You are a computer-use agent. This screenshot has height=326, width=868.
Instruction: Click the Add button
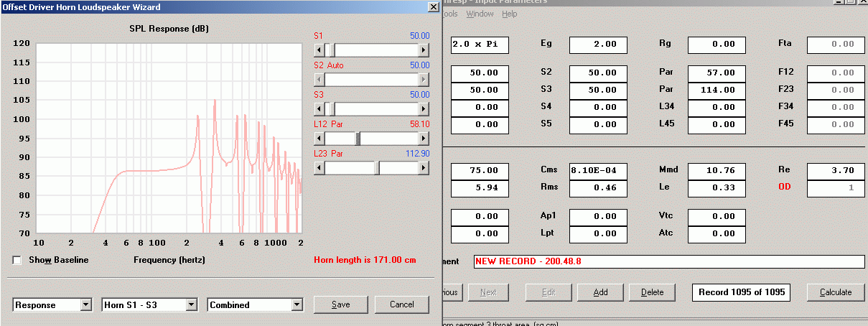tap(600, 292)
